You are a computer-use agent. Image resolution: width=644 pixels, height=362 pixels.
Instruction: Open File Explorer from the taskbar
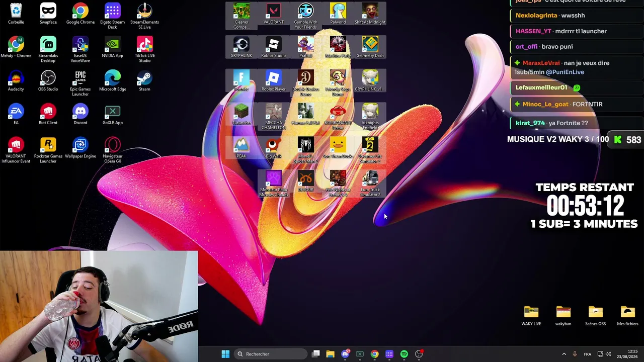point(330,354)
